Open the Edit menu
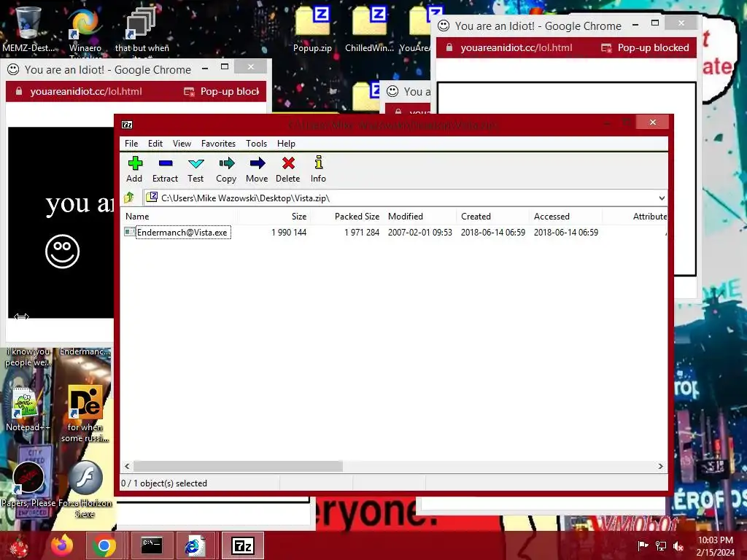 tap(155, 144)
